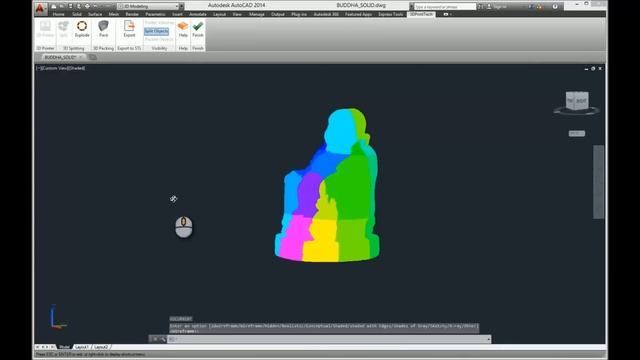
Task: Click the Sign In button
Action: (x=497, y=7)
